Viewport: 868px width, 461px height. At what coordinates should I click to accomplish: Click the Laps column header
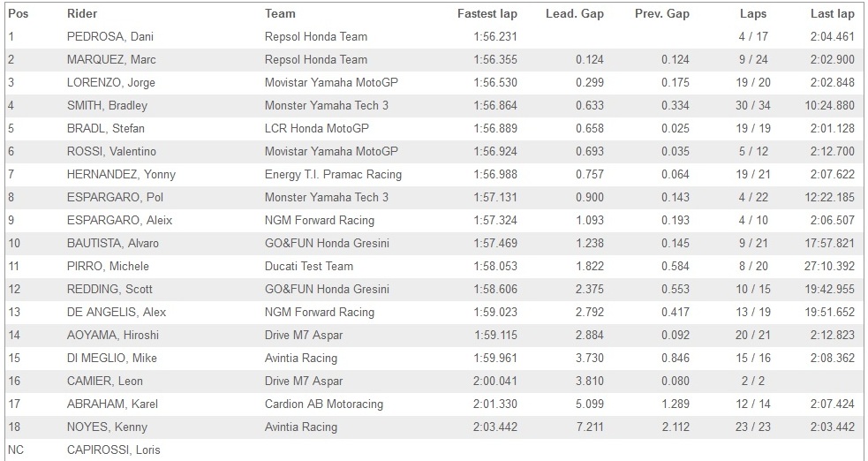(x=753, y=14)
